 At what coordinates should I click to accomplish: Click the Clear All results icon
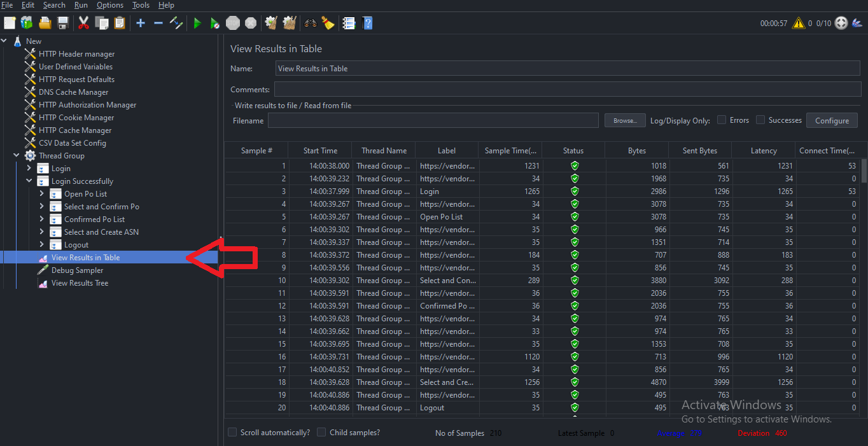290,23
